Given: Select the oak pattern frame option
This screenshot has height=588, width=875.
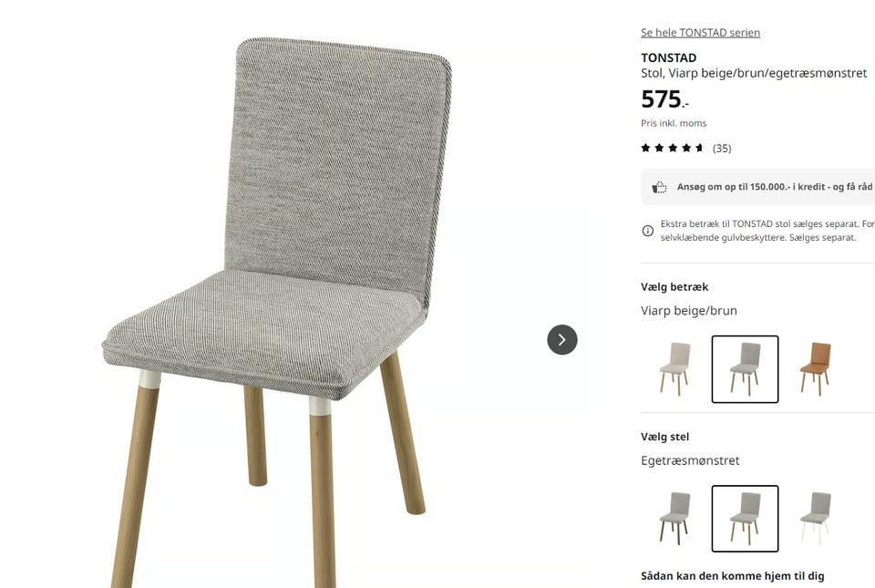Looking at the screenshot, I should click(x=745, y=519).
